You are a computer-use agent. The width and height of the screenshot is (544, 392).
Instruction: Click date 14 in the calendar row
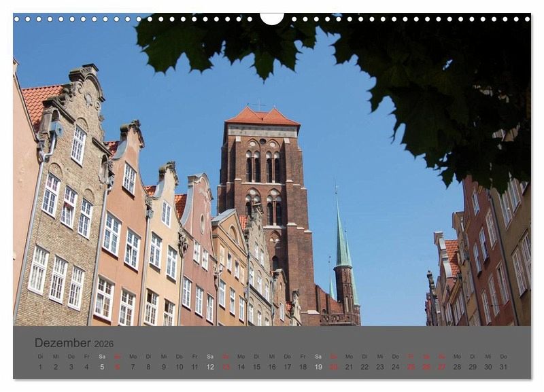point(241,367)
